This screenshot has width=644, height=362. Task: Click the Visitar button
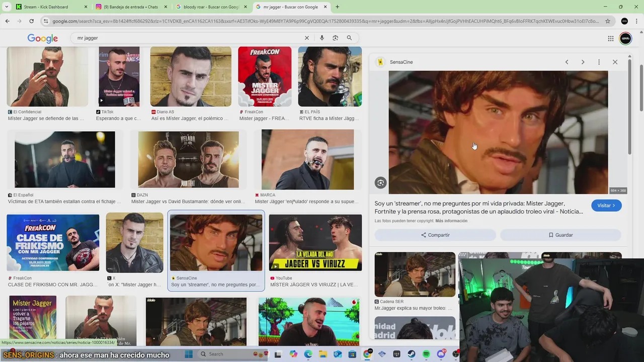click(x=606, y=206)
